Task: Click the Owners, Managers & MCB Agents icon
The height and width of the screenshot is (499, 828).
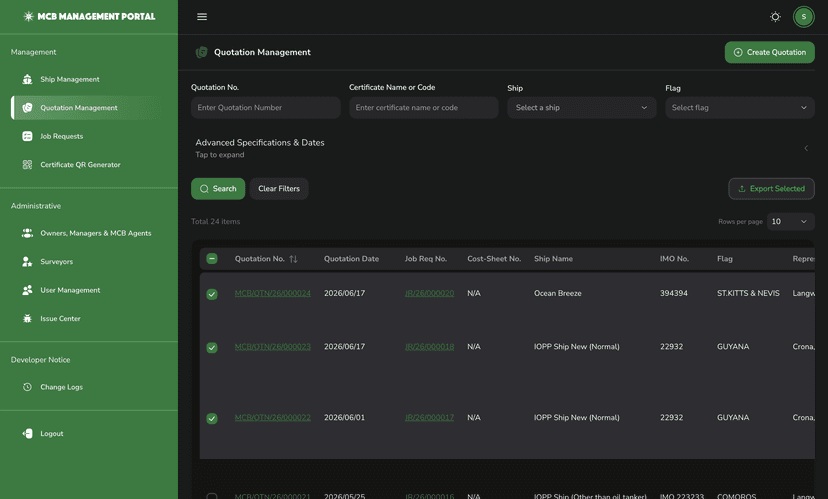Action: tap(27, 233)
